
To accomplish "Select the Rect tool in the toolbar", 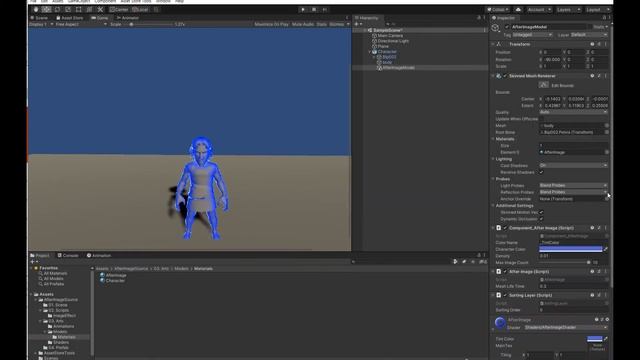I will click(78, 9).
